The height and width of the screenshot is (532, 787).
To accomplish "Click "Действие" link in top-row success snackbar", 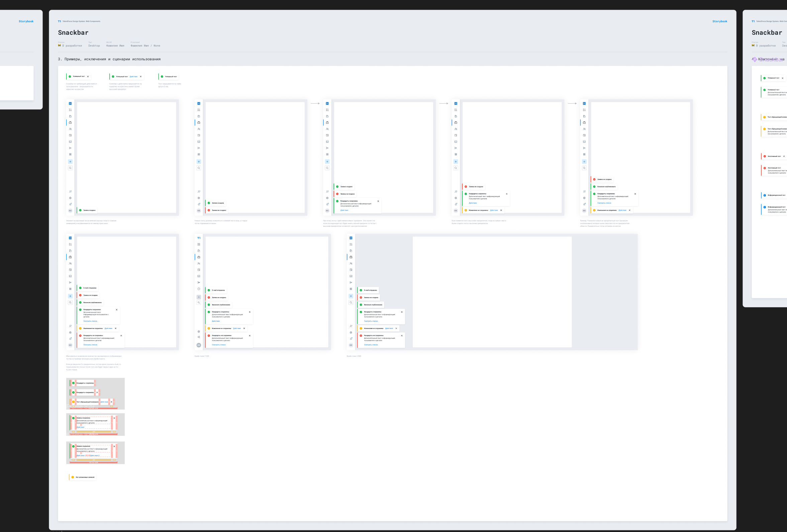I will click(133, 77).
